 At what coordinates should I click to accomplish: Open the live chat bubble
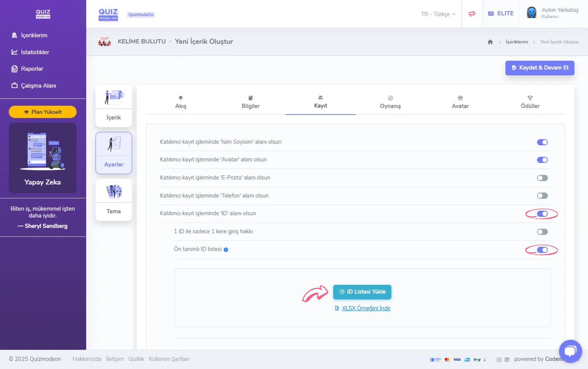point(570,351)
